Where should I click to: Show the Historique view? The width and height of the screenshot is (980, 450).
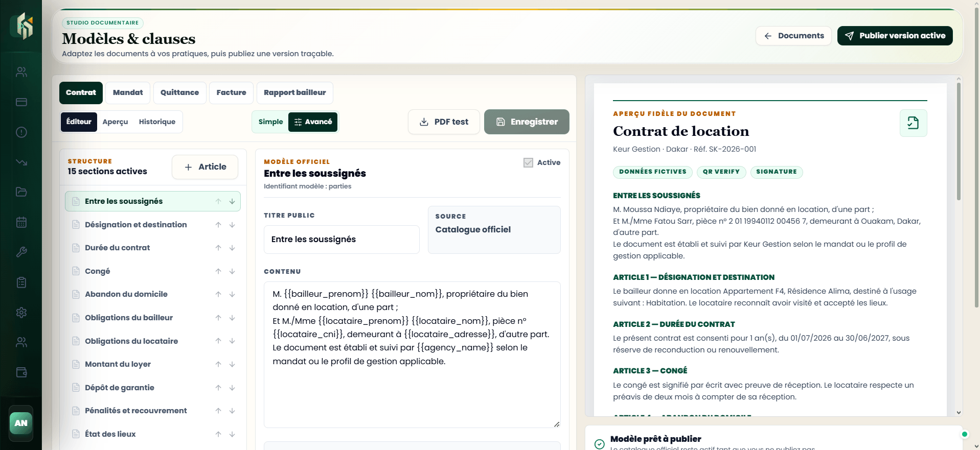coord(157,122)
